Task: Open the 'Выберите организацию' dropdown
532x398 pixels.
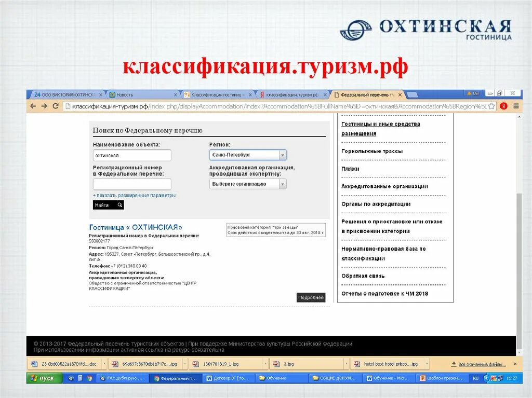Action: 248,184
